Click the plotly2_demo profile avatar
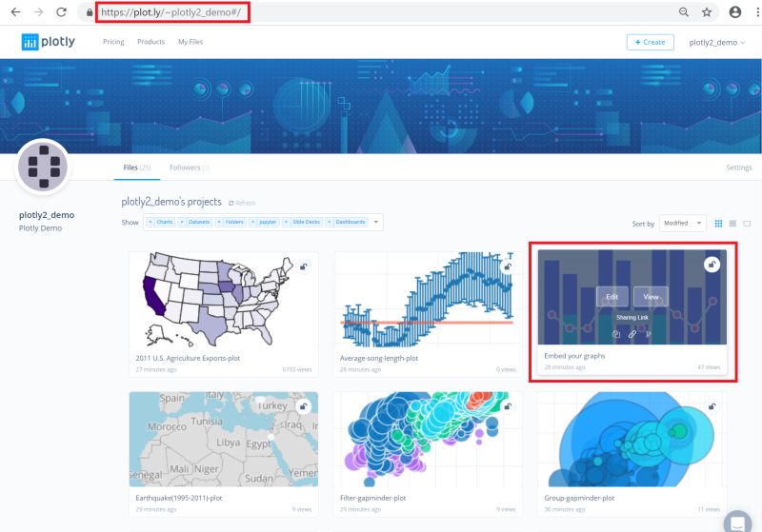762x532 pixels. click(44, 167)
